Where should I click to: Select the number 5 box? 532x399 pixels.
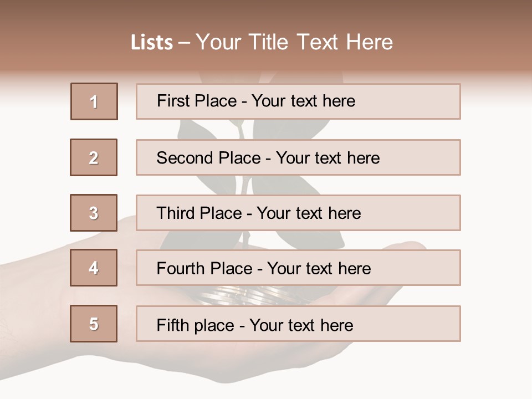point(94,324)
